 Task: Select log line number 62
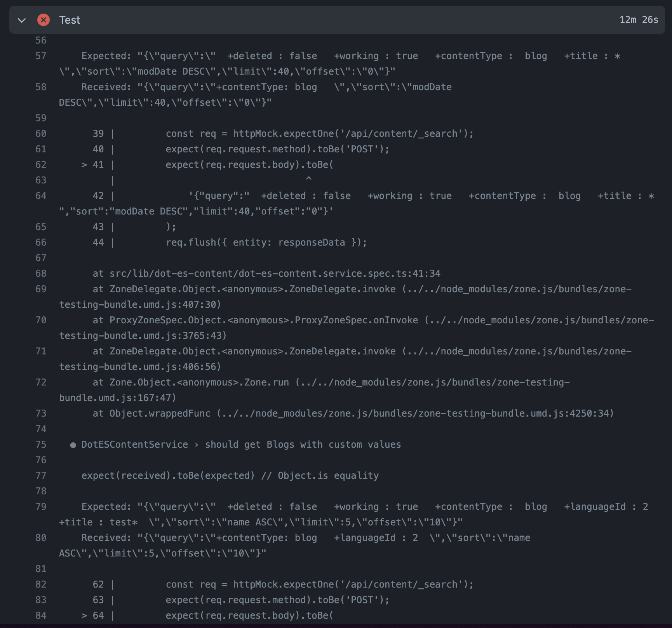pyautogui.click(x=41, y=165)
